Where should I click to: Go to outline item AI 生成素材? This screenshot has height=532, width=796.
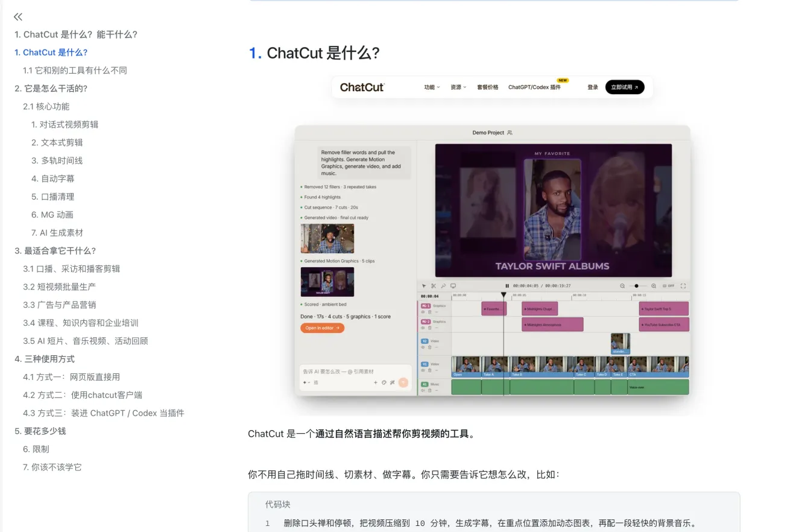coord(57,233)
